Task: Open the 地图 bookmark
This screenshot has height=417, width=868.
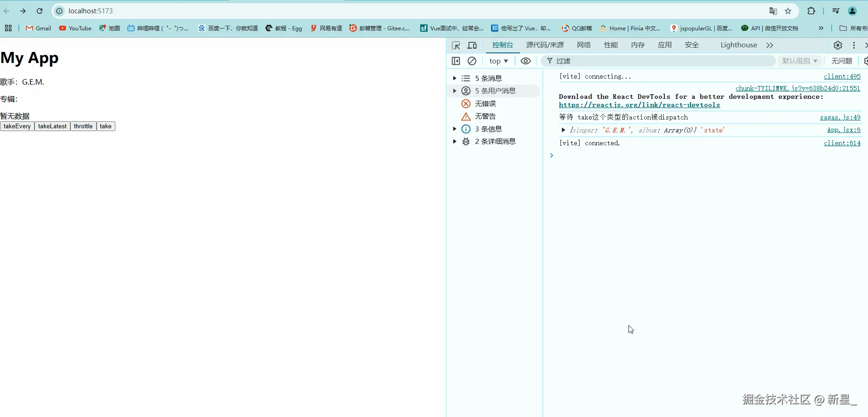Action: (110, 28)
